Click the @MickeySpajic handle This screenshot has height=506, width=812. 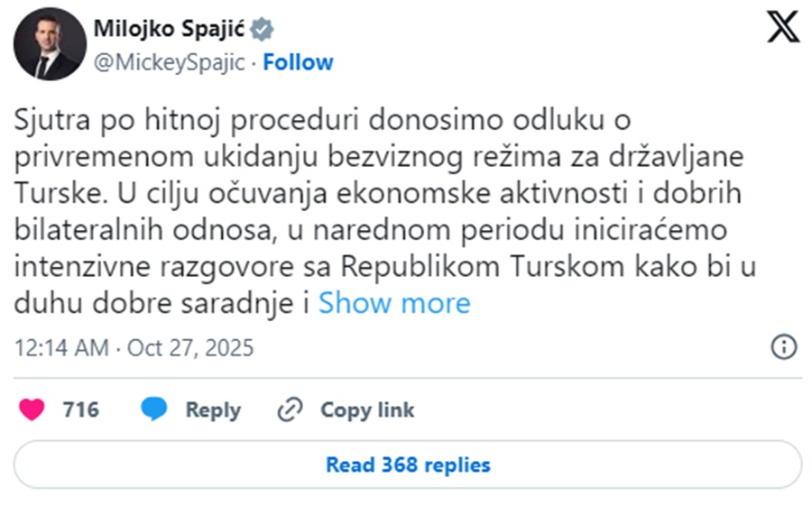tap(169, 62)
